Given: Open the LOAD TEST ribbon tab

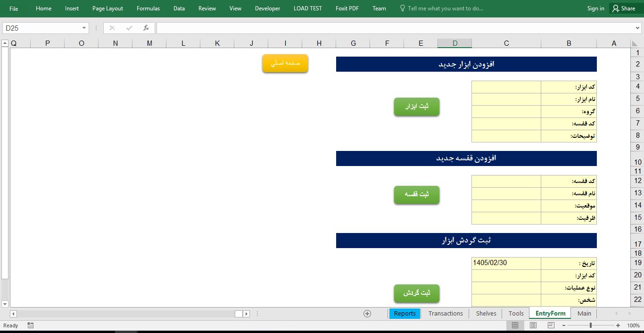Looking at the screenshot, I should click(x=308, y=8).
